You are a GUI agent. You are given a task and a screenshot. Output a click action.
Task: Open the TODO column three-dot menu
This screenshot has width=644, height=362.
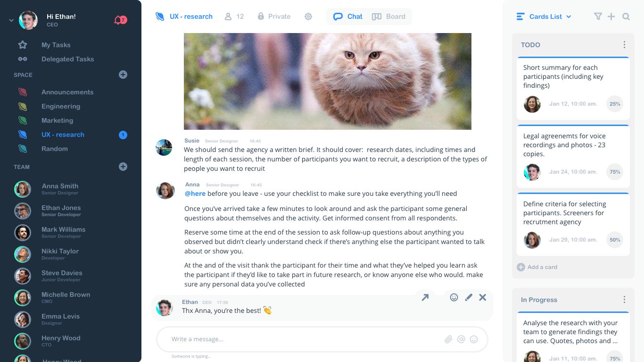tap(624, 44)
